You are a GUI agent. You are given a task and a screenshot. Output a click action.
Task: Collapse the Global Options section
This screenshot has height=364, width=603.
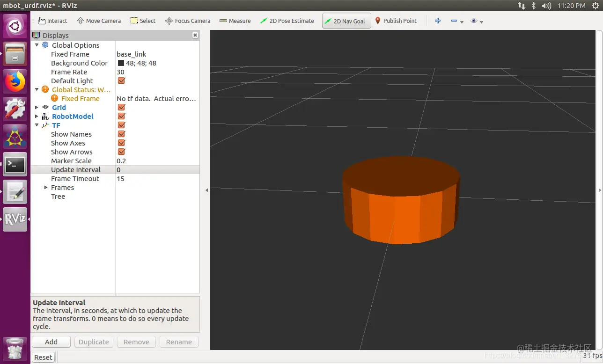click(37, 45)
